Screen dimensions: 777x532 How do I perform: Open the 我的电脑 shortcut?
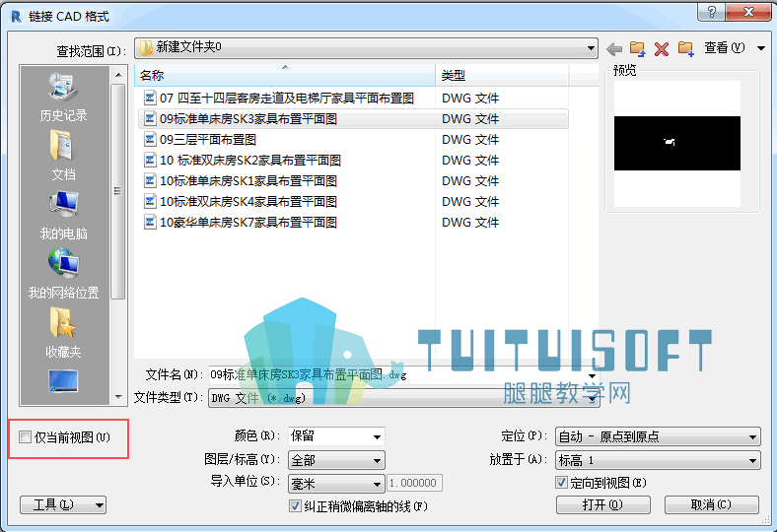point(63,216)
